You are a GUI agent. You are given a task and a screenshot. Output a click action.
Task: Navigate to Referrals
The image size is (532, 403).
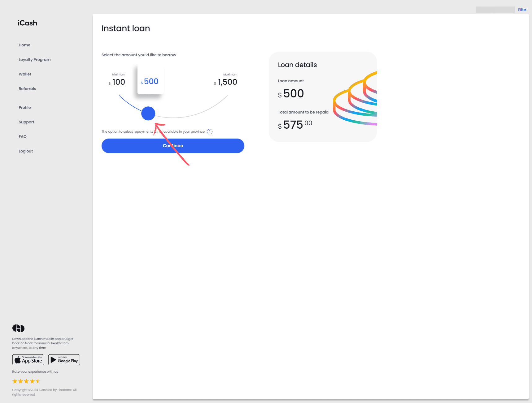pyautogui.click(x=27, y=89)
